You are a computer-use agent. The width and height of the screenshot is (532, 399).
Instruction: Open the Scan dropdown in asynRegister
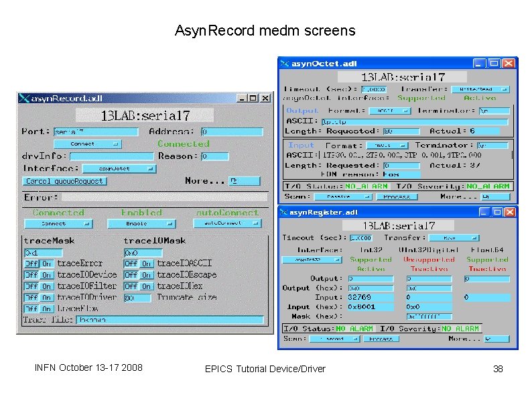click(334, 339)
